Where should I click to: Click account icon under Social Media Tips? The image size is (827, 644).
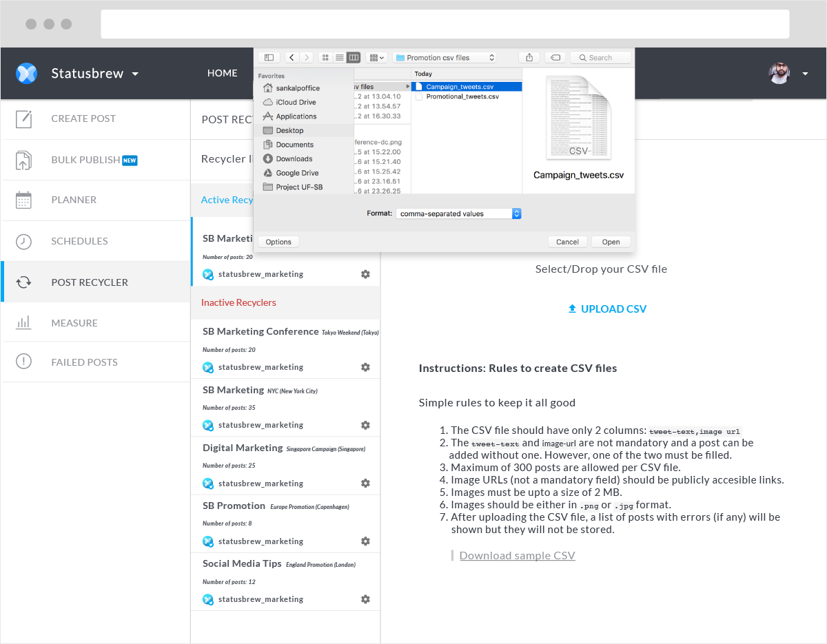208,599
